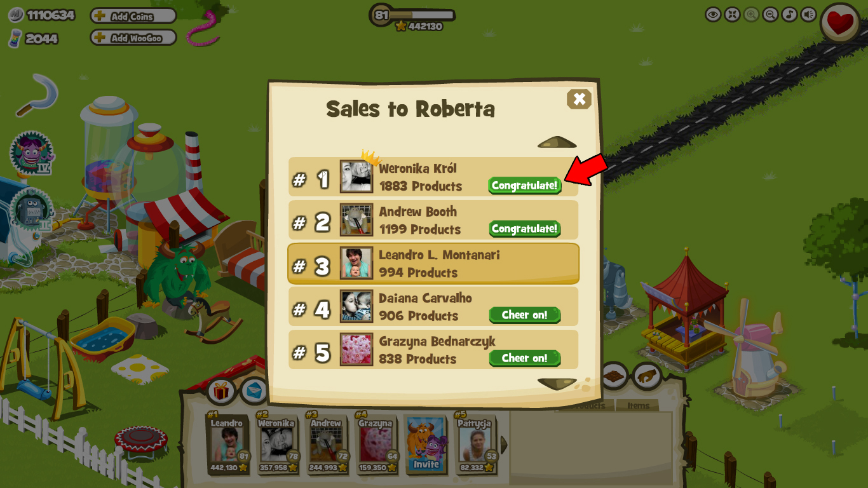Toggle the eye visibility icon
This screenshot has width=868, height=488.
(x=713, y=14)
